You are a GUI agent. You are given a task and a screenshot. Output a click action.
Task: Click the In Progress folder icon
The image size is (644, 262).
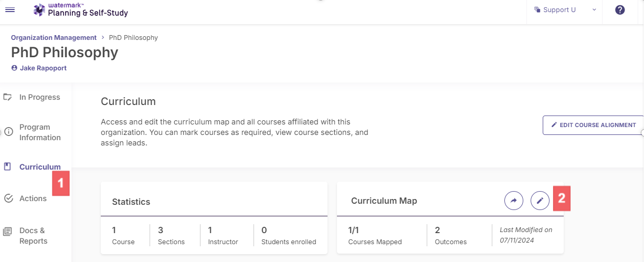click(x=8, y=97)
